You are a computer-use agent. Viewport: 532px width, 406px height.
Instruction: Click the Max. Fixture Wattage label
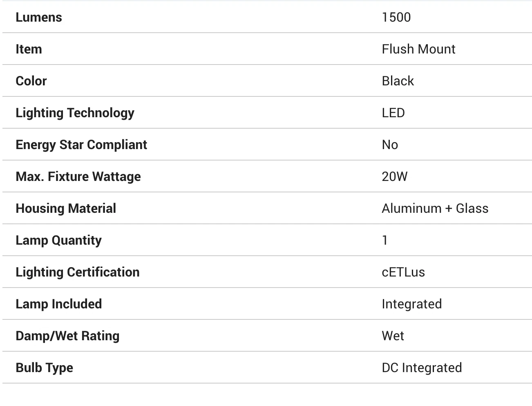78,176
